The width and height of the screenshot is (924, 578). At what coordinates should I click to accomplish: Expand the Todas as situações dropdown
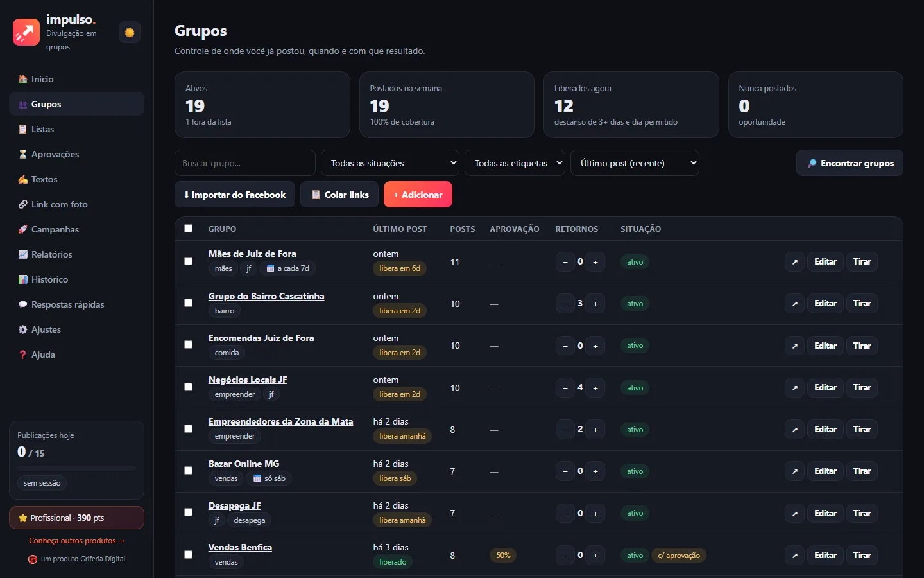[390, 163]
